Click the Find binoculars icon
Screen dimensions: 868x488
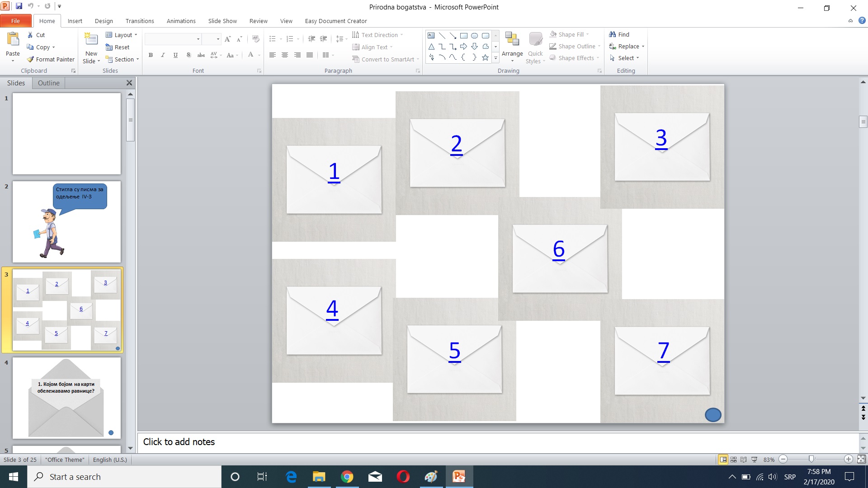click(613, 34)
